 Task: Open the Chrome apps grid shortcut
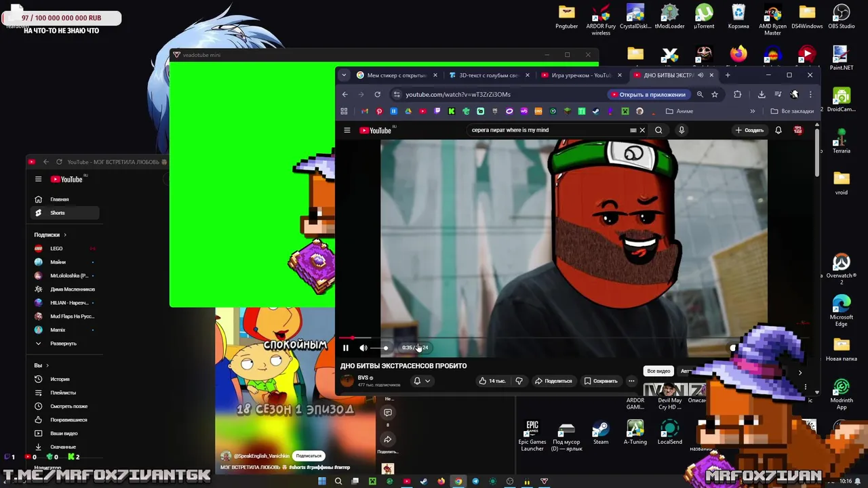point(344,111)
